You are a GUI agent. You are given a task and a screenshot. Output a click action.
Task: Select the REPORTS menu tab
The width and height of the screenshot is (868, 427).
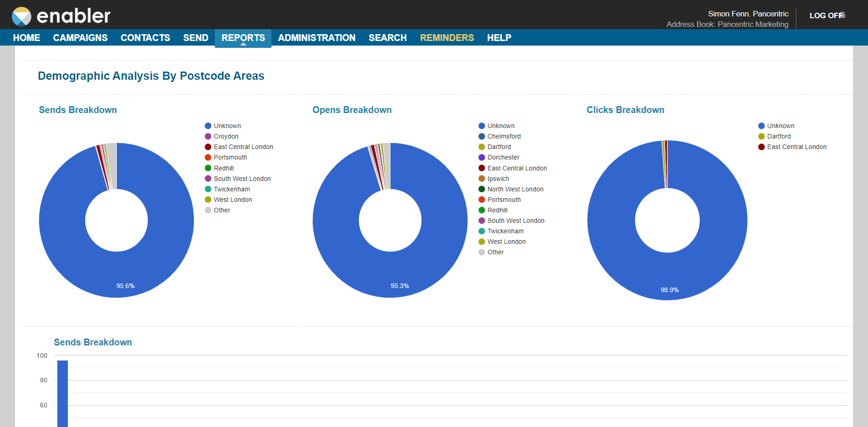coord(243,38)
